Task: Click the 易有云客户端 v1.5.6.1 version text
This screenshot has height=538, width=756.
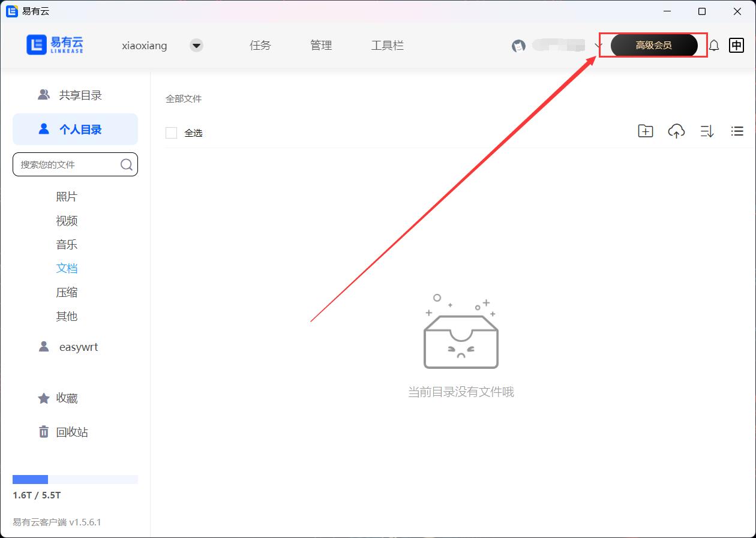Action: click(57, 522)
